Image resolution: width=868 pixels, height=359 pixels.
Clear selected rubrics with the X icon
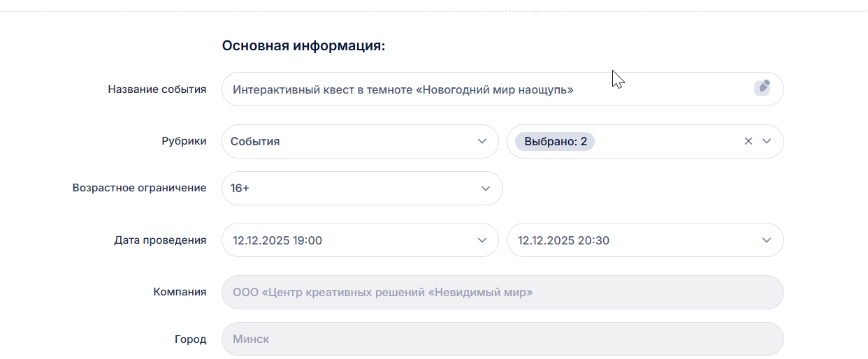click(x=748, y=141)
